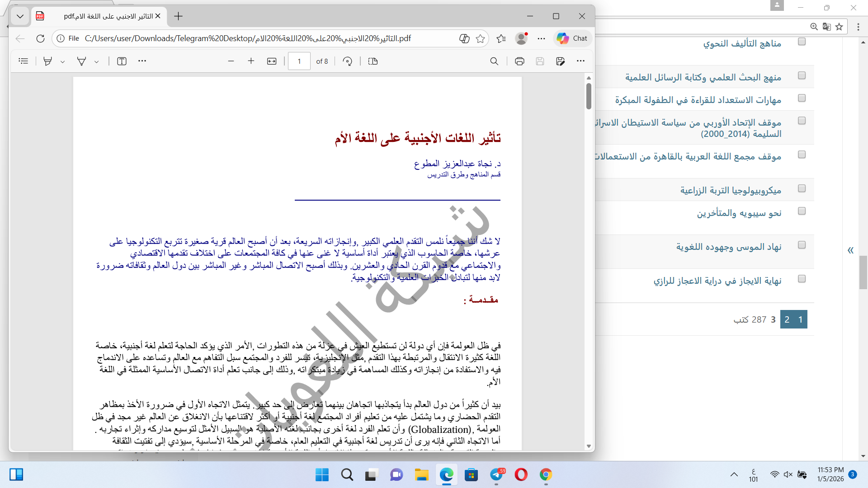Click the fit to width icon

(x=272, y=61)
